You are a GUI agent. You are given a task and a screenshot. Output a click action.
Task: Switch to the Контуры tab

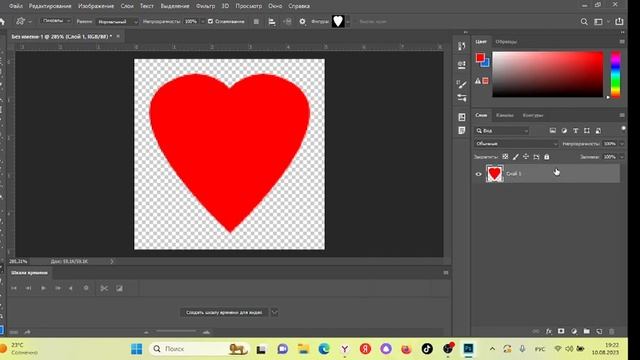533,116
